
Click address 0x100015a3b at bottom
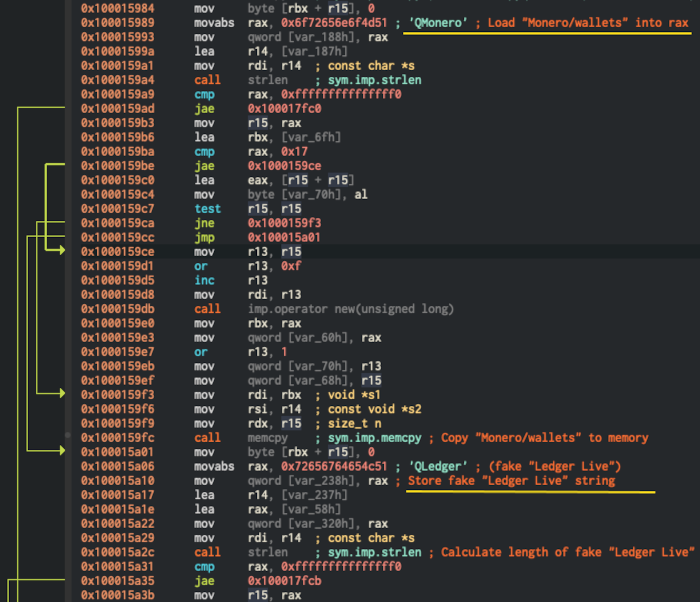(x=117, y=595)
